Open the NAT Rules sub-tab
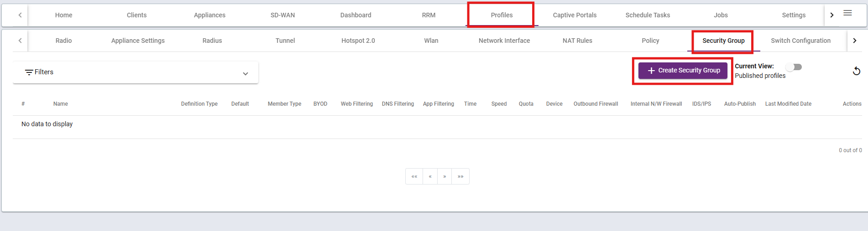868x231 pixels. pyautogui.click(x=577, y=41)
